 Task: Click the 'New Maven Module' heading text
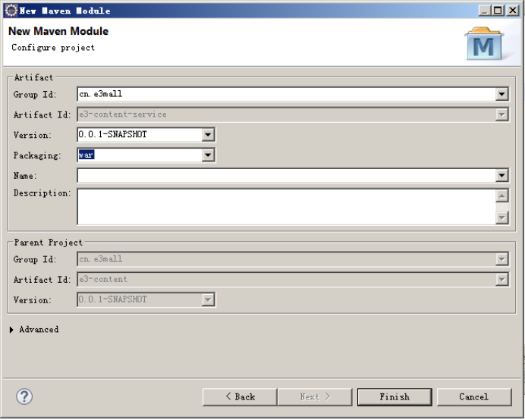58,31
